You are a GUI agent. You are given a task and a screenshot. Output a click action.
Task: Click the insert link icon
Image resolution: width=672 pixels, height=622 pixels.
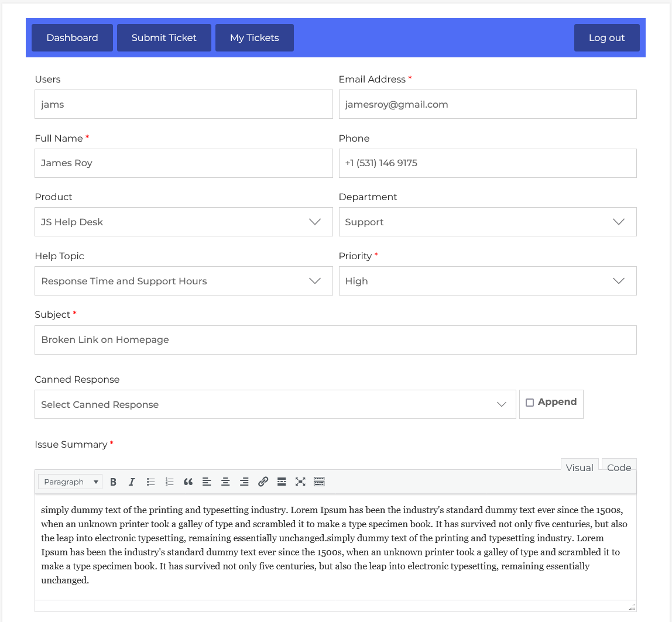[x=263, y=482]
